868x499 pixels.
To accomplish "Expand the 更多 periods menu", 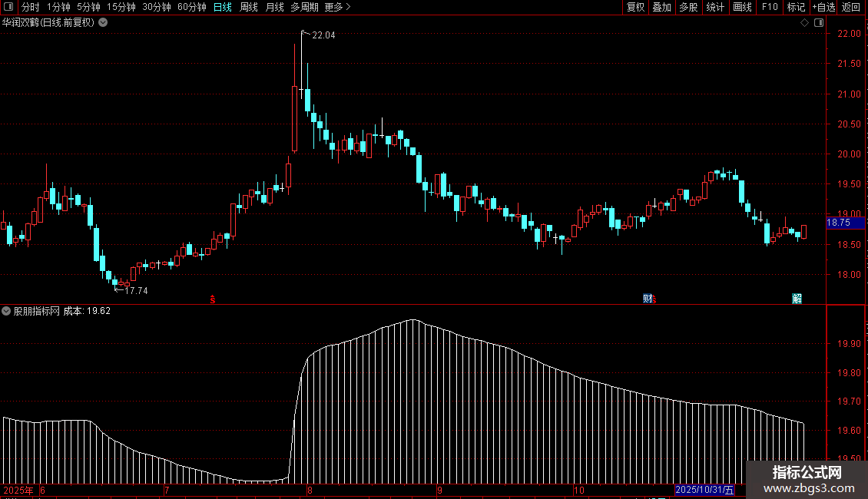I will coord(338,7).
